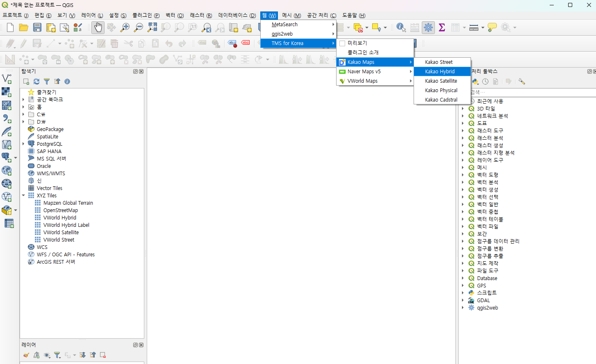Click the Zoom In magnifier tool
The width and height of the screenshot is (596, 364).
coord(125,27)
